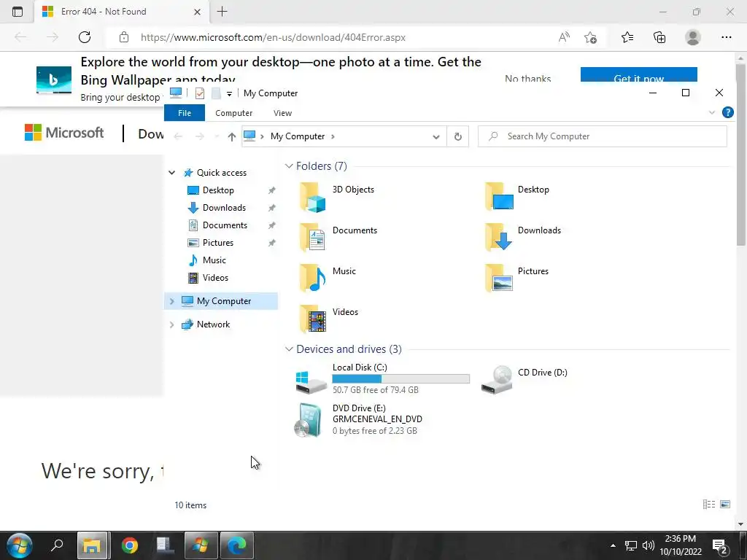Click Explorer Help question mark icon
Screen dimensions: 747x560
coord(727,112)
